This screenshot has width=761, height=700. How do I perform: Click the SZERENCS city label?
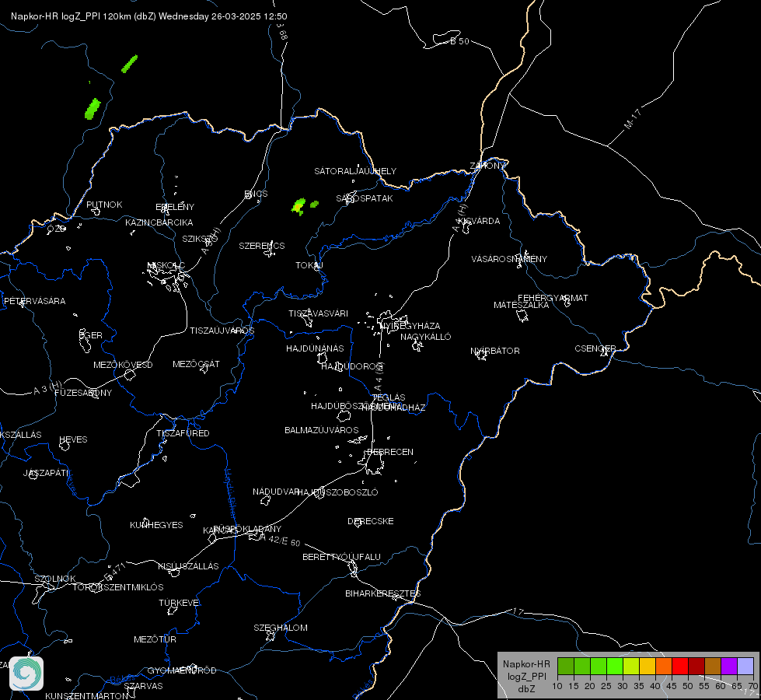(262, 246)
